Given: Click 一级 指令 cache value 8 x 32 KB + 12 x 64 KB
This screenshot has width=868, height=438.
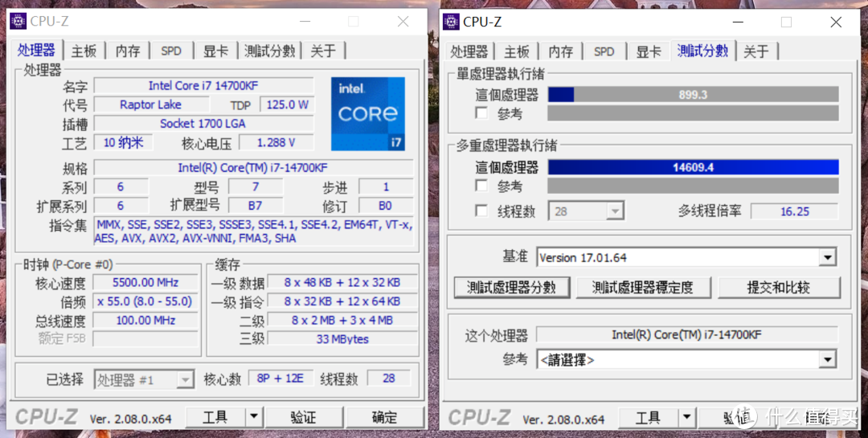Looking at the screenshot, I should click(342, 301).
